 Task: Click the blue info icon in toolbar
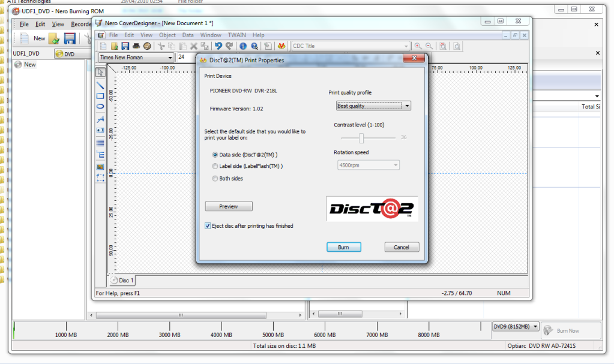pos(243,46)
